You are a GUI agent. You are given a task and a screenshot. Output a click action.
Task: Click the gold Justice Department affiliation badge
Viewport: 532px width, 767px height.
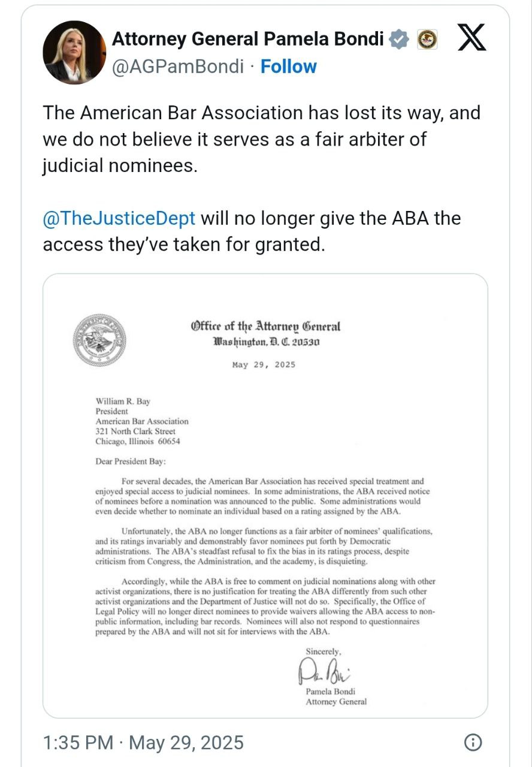427,40
